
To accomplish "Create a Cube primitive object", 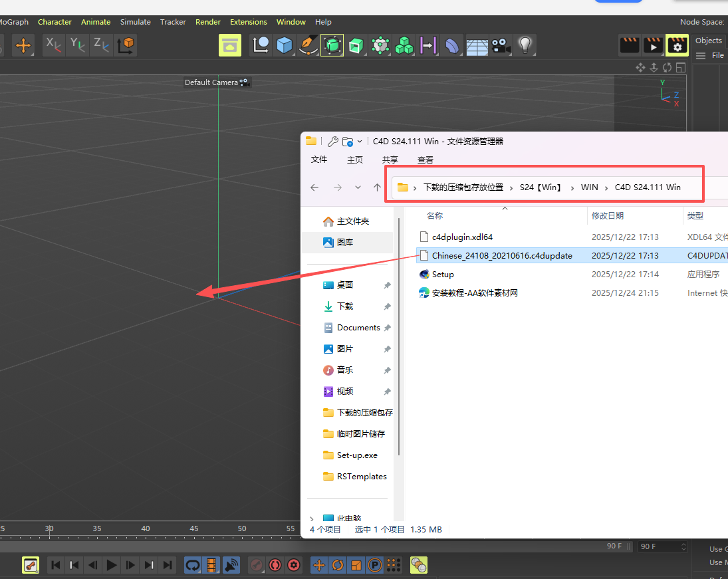I will click(x=285, y=45).
